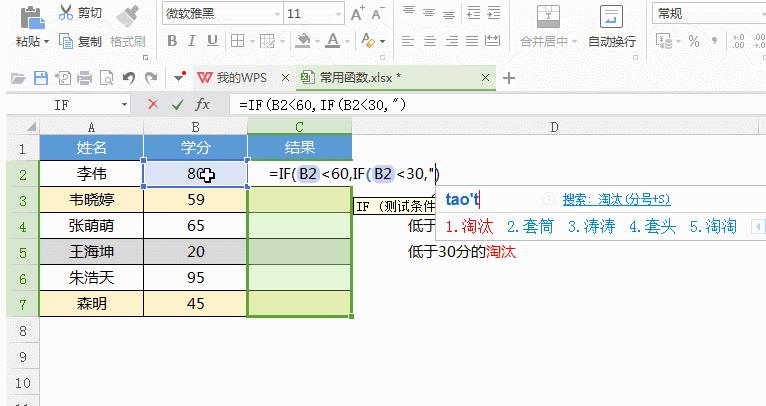The height and width of the screenshot is (406, 766).
Task: Click the Cut (剪切) scissors icon
Action: tap(65, 12)
